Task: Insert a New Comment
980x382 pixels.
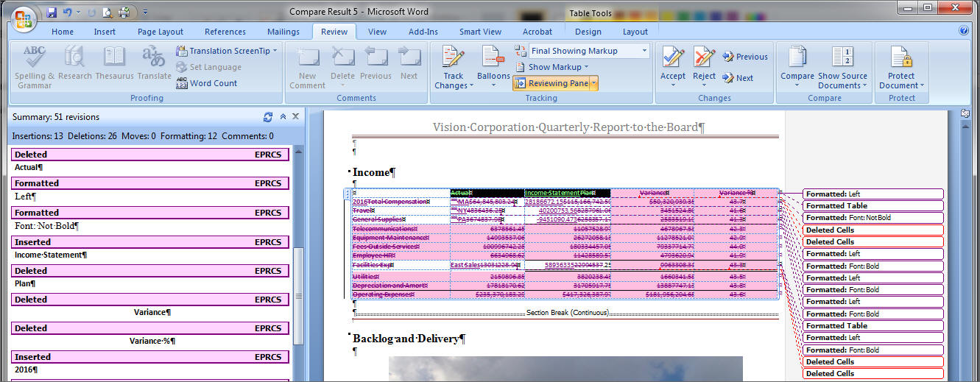Action: point(307,57)
